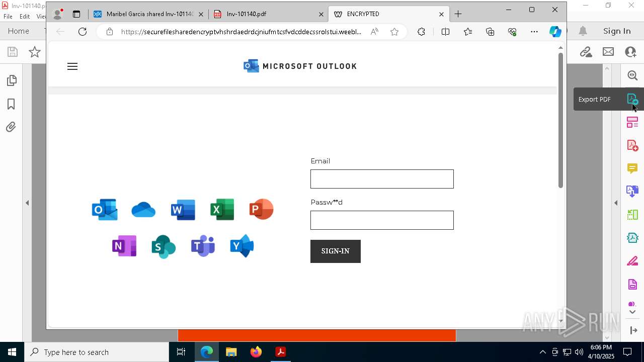Click the Microsoft Outlook logo
Screen dimensions: 644x362
(300, 66)
